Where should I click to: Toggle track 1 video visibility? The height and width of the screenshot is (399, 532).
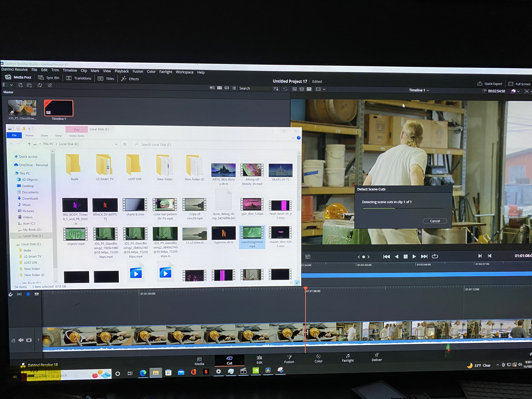(29, 340)
